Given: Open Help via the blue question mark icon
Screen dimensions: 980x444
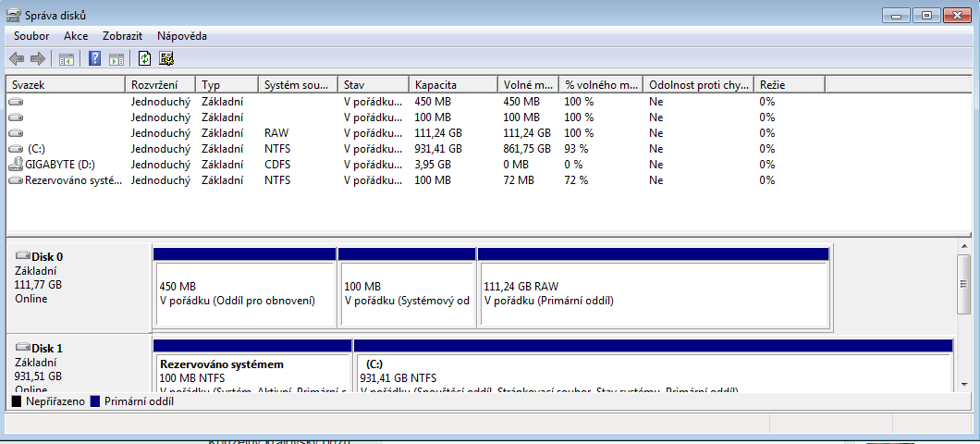Looking at the screenshot, I should click(93, 59).
